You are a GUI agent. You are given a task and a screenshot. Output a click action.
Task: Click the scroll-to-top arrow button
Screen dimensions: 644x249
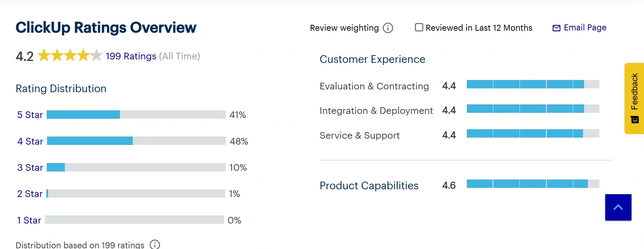click(x=618, y=207)
